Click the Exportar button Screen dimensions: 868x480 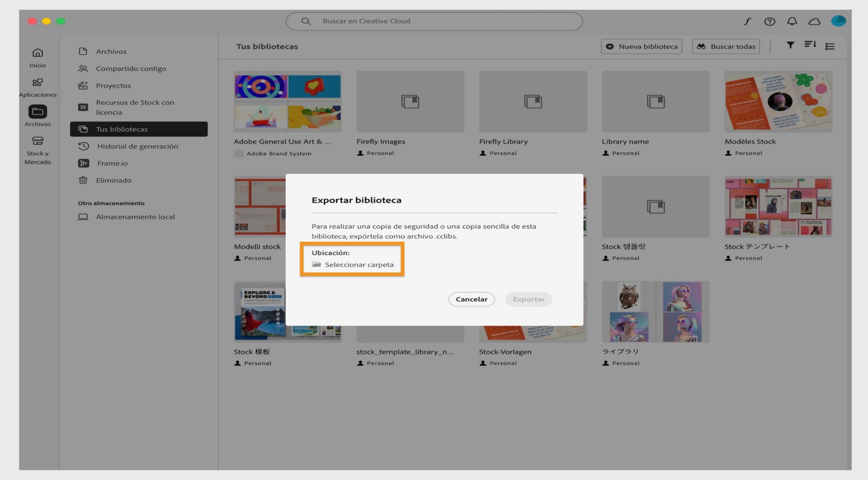click(528, 299)
